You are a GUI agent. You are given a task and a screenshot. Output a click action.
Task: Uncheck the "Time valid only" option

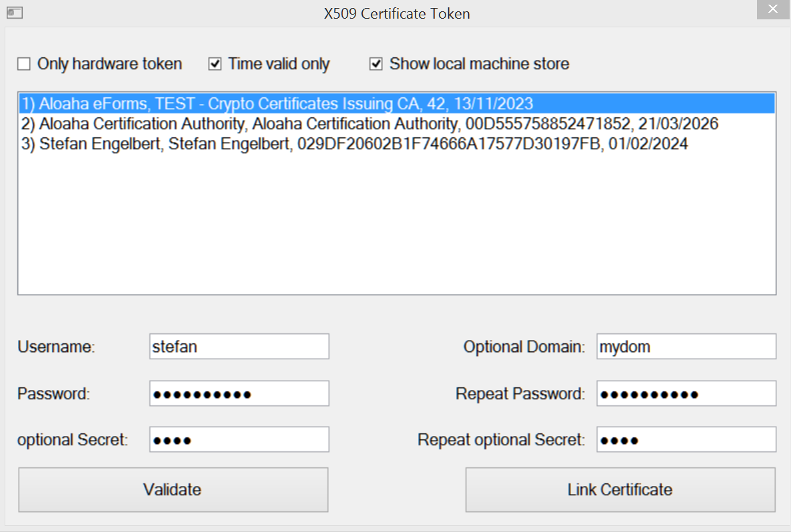(215, 63)
